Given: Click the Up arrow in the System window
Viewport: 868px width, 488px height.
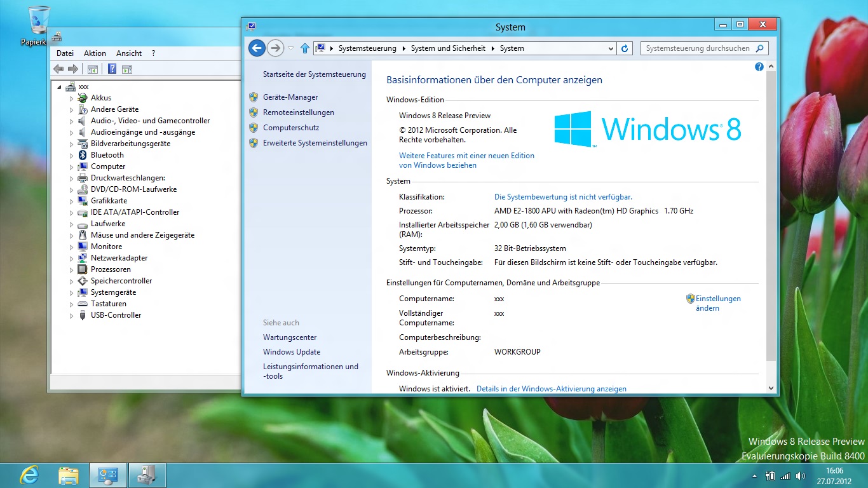Looking at the screenshot, I should tap(305, 48).
